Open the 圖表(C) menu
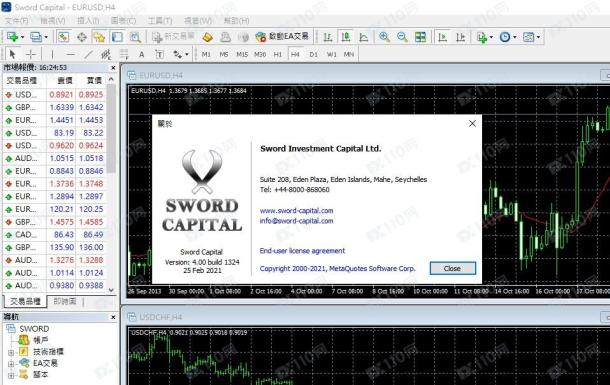 [123, 20]
